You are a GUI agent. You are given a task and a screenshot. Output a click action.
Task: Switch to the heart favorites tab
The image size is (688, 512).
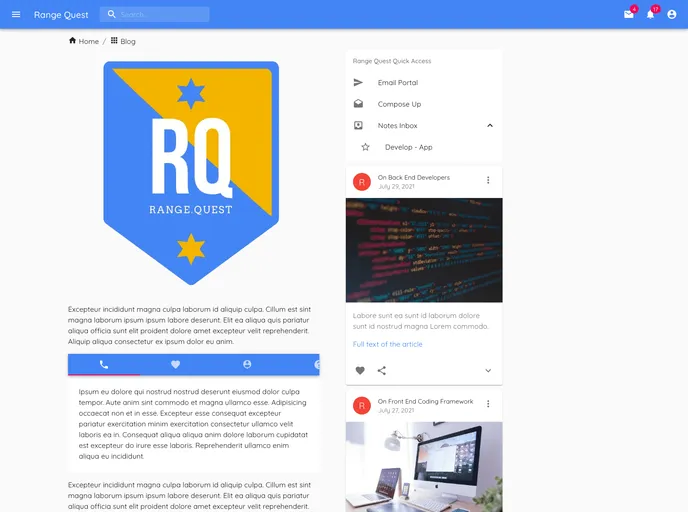pos(176,365)
